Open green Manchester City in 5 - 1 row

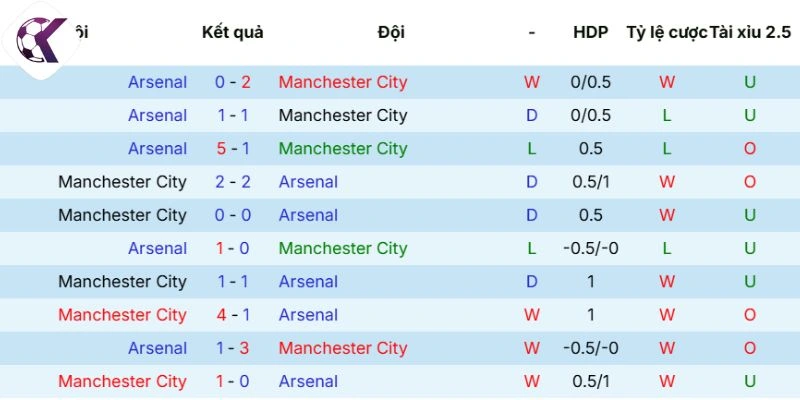pos(343,148)
